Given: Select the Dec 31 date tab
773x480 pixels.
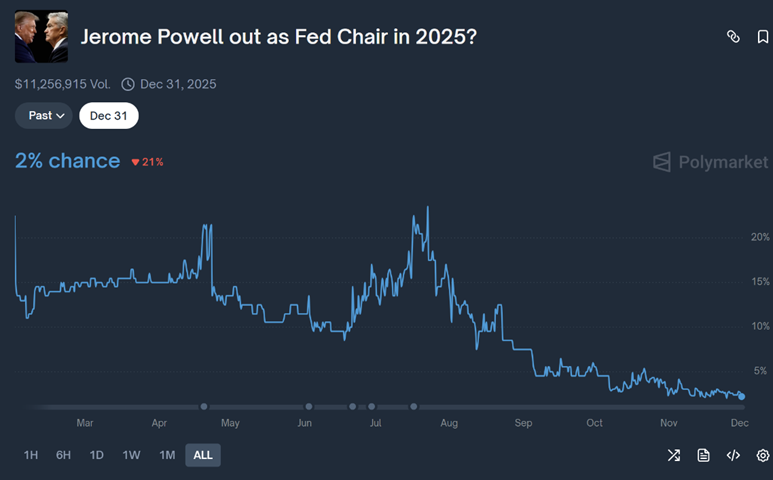Looking at the screenshot, I should tap(109, 115).
